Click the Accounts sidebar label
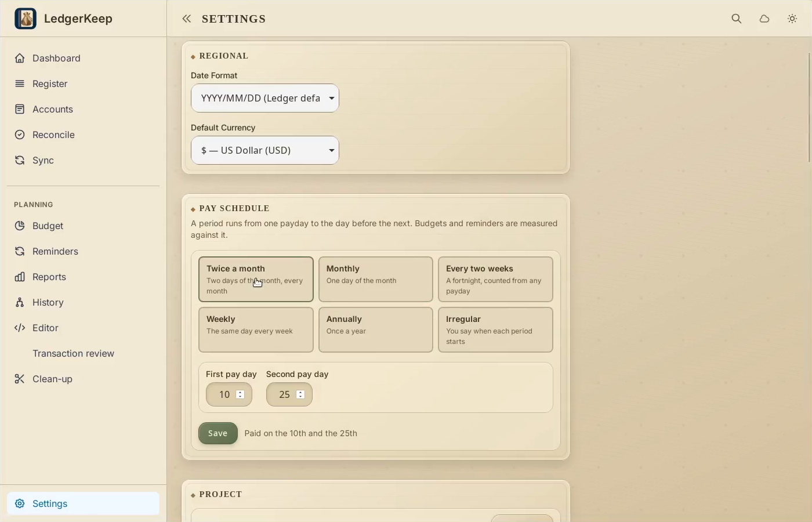Viewport: 812px width, 522px height. [53, 109]
